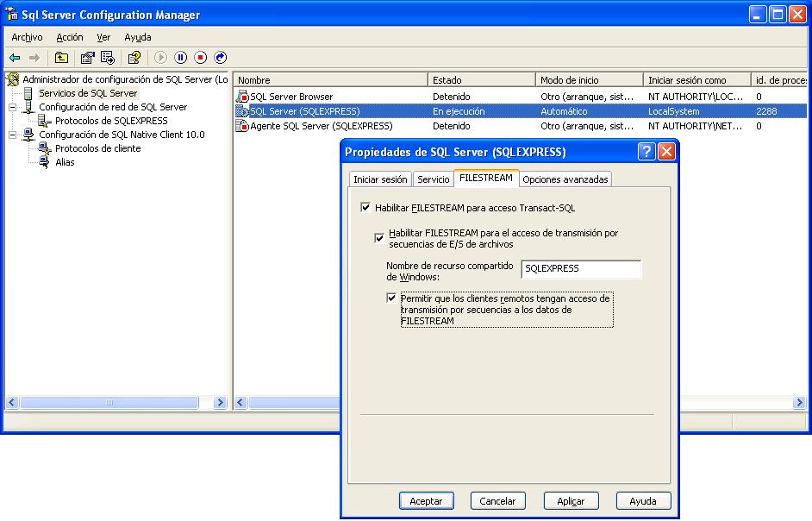Select Protocolos de cliente tree item
This screenshot has width=812, height=521.
tap(98, 148)
